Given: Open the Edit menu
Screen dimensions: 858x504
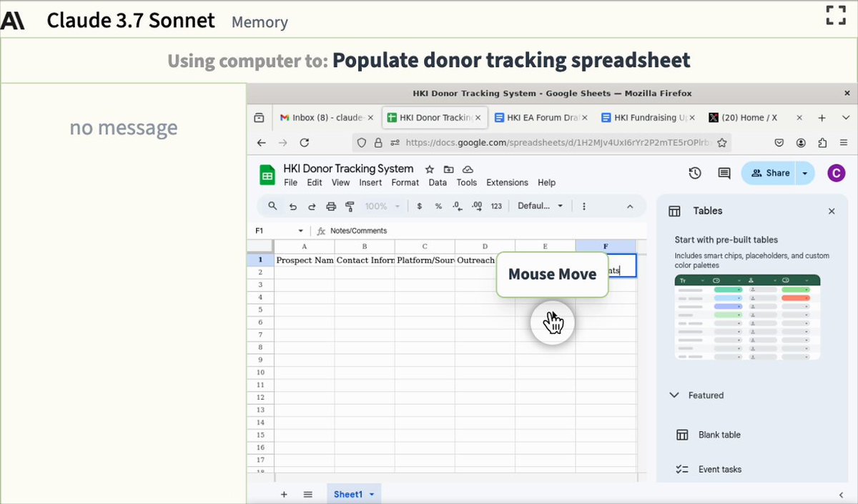Looking at the screenshot, I should pyautogui.click(x=315, y=182).
